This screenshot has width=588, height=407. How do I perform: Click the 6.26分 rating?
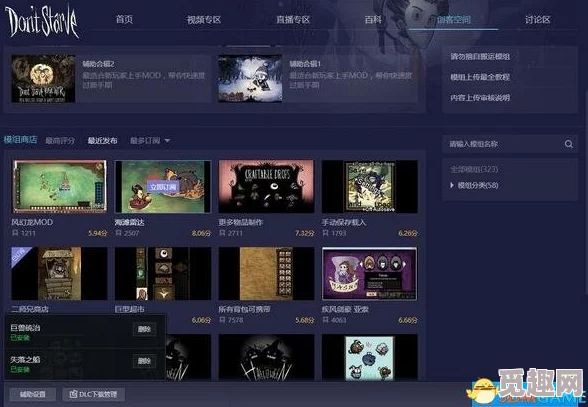tap(408, 233)
